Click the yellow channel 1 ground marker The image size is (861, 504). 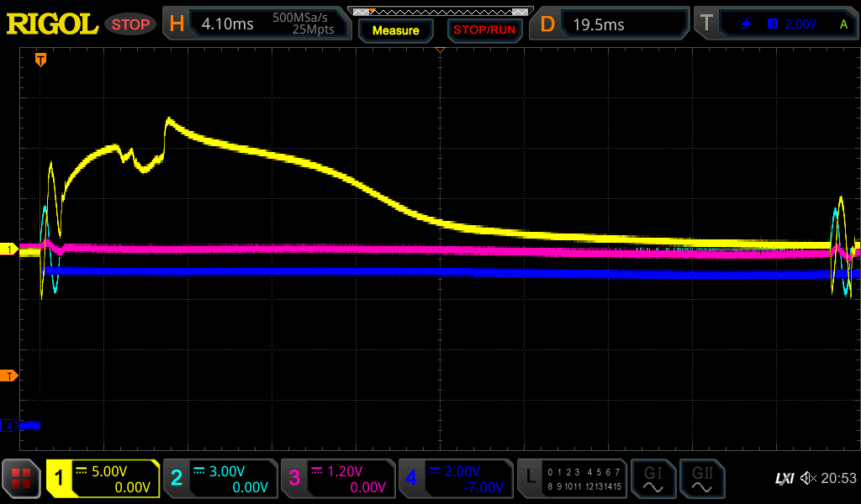(9, 249)
